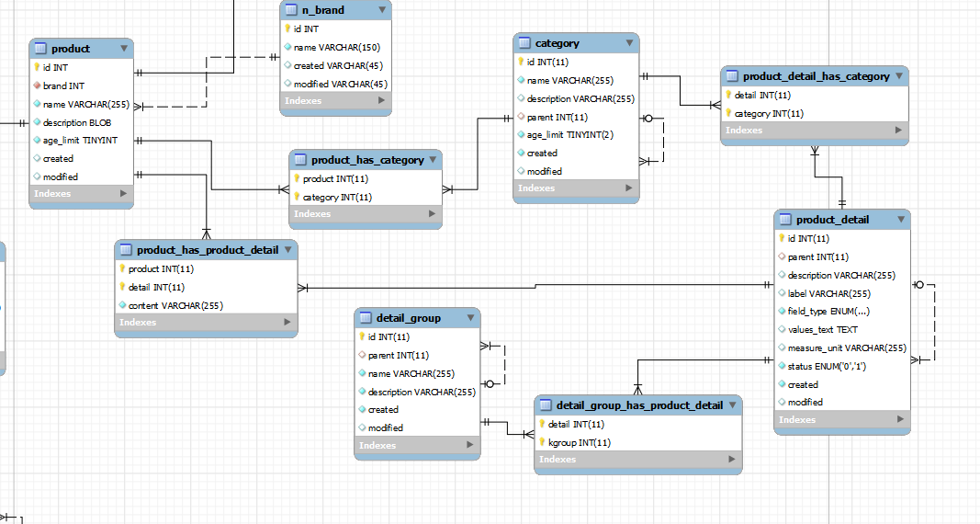Click the product_has_category table header icon
The width and height of the screenshot is (980, 524).
pyautogui.click(x=300, y=160)
